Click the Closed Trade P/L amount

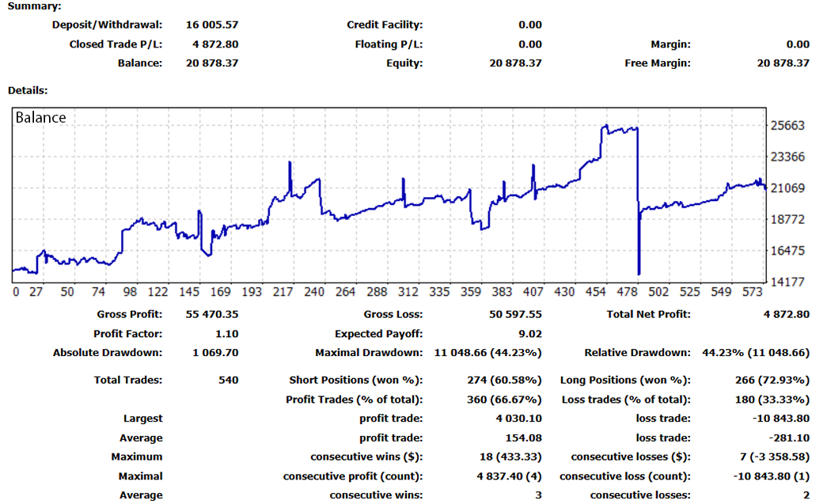pyautogui.click(x=216, y=44)
